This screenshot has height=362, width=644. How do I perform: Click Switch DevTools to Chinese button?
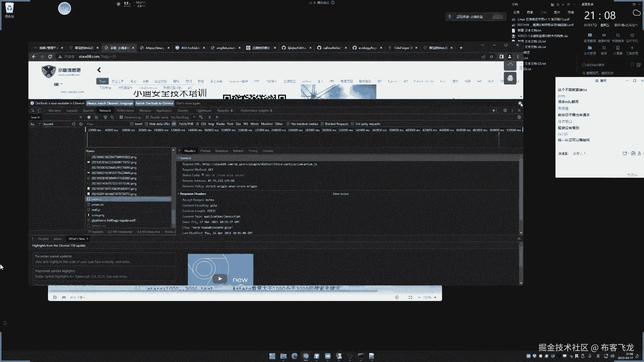(x=154, y=103)
